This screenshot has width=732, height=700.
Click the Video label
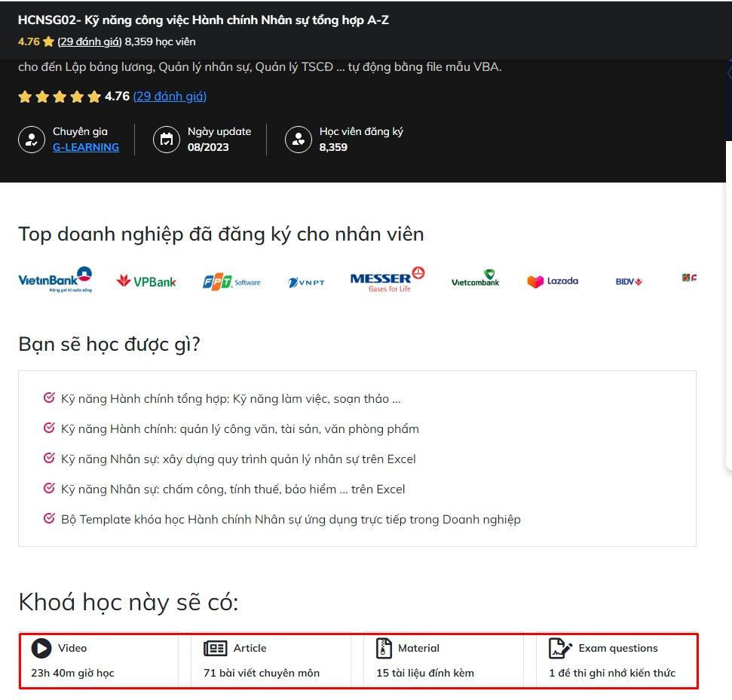coord(72,648)
